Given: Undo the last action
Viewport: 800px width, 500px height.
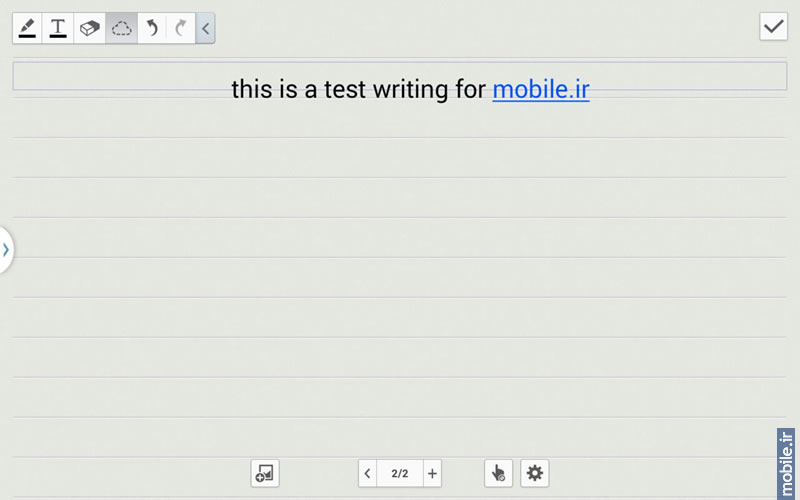Looking at the screenshot, I should [x=152, y=28].
